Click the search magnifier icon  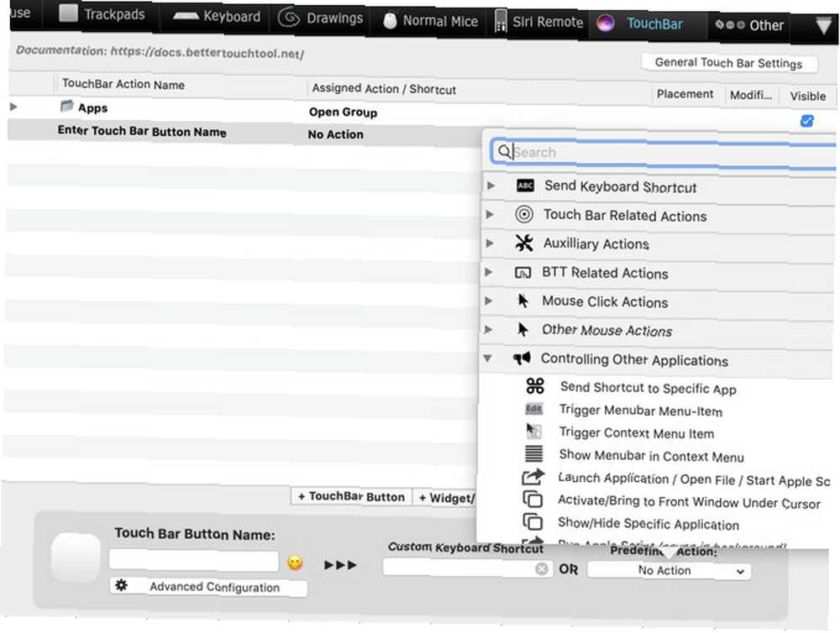(504, 152)
